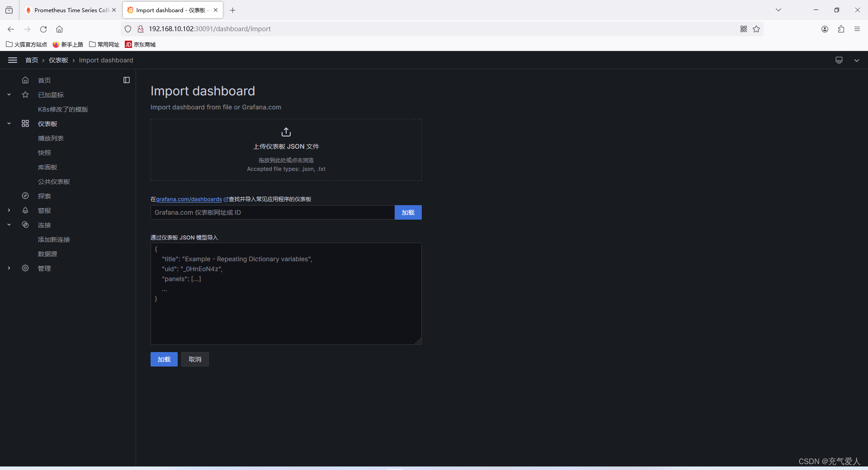Open the hamburger menu toggle
This screenshot has width=868, height=470.
(x=13, y=60)
